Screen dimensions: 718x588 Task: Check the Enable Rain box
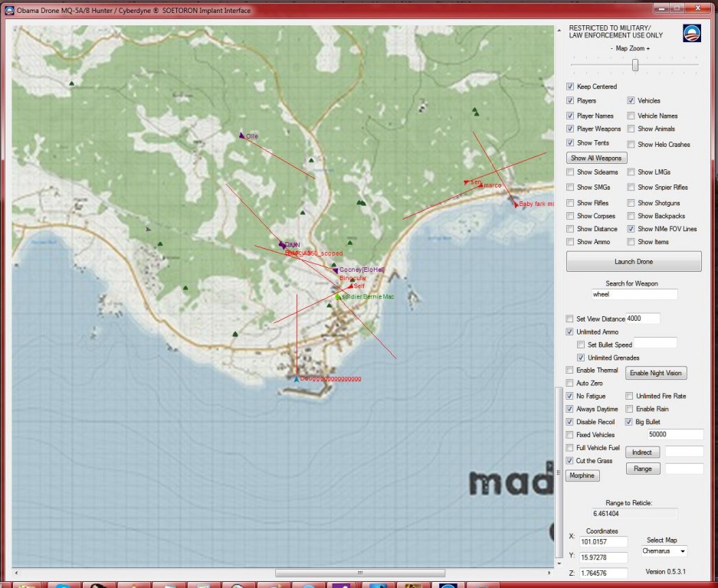[629, 409]
